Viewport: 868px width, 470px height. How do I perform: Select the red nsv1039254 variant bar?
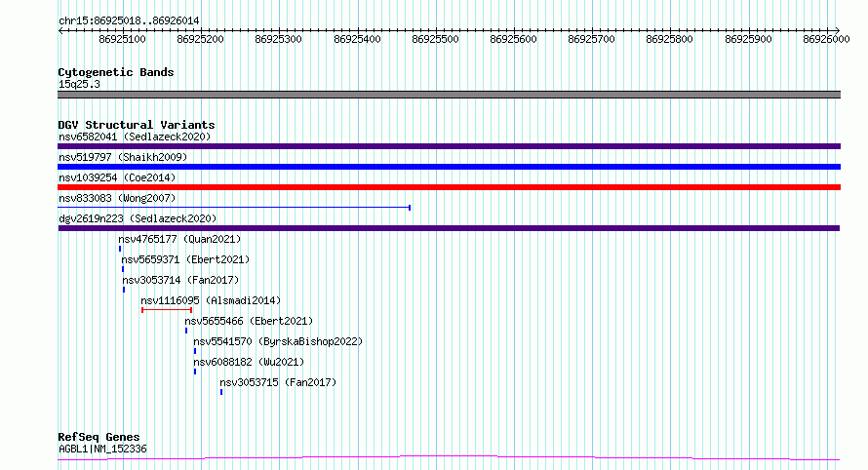[449, 187]
